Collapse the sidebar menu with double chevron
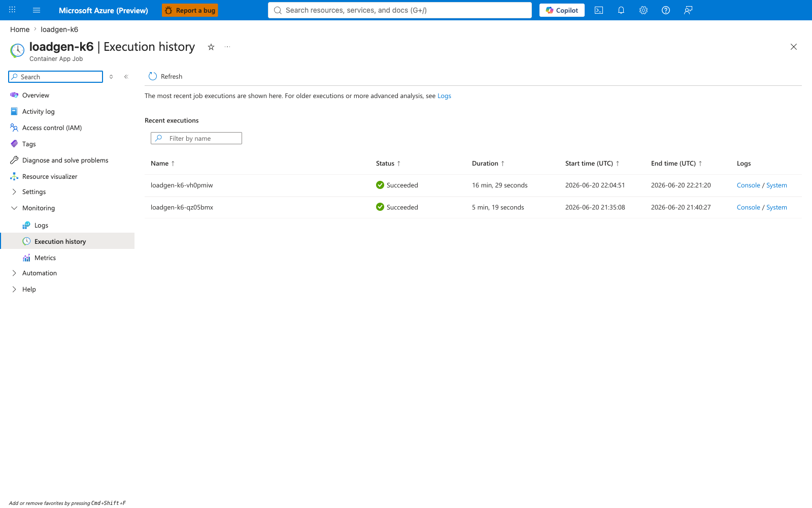 click(126, 77)
